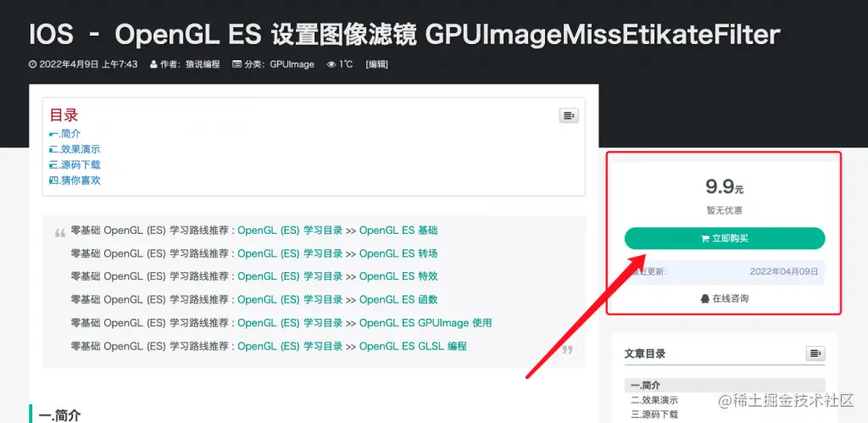This screenshot has height=423, width=868.
Task: Open the OpenGL ES GPUImage 使用 link
Action: point(426,323)
